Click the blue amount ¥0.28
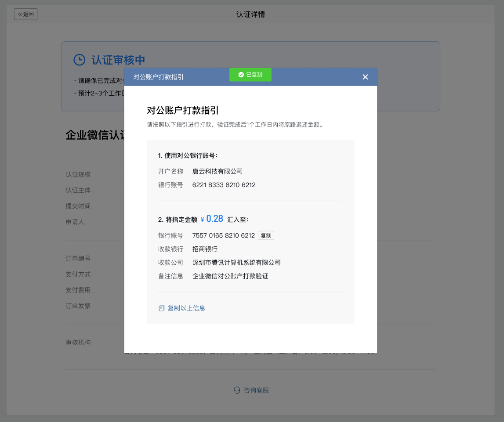 click(x=212, y=219)
